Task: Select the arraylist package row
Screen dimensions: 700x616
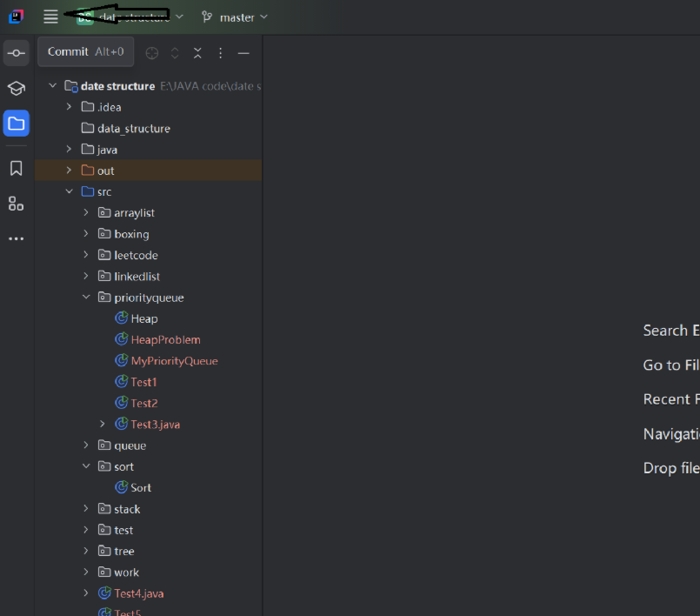Action: (x=148, y=212)
